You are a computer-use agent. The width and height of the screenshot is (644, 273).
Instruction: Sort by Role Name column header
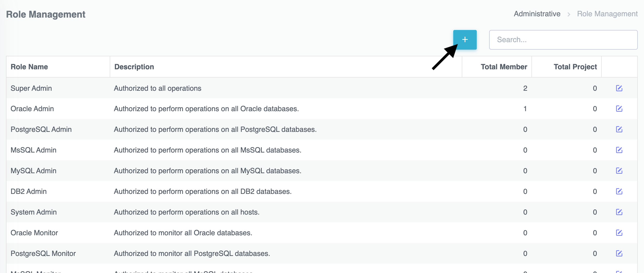click(29, 67)
